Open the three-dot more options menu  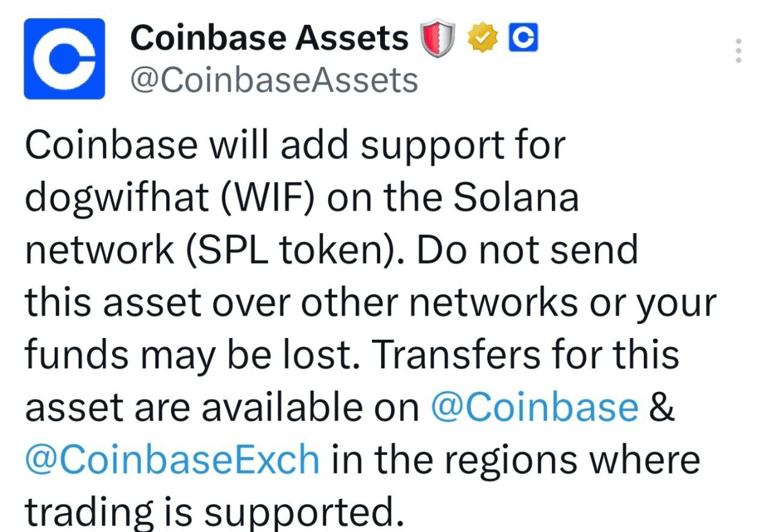tap(738, 51)
